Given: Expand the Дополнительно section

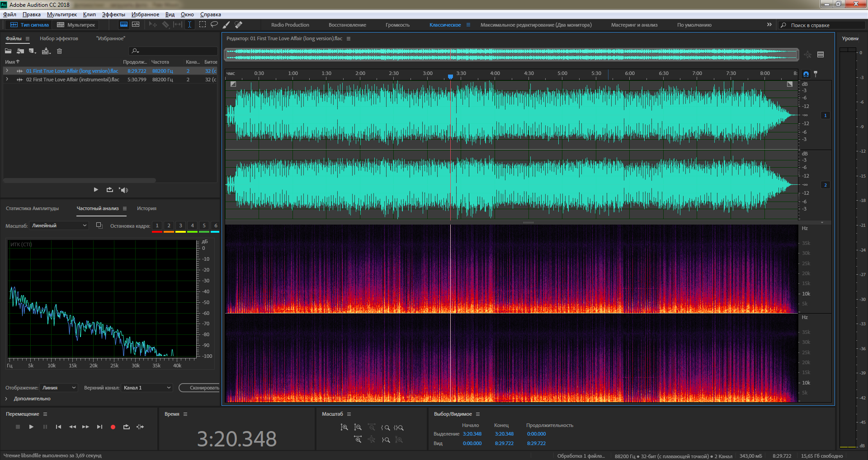Looking at the screenshot, I should [6, 399].
